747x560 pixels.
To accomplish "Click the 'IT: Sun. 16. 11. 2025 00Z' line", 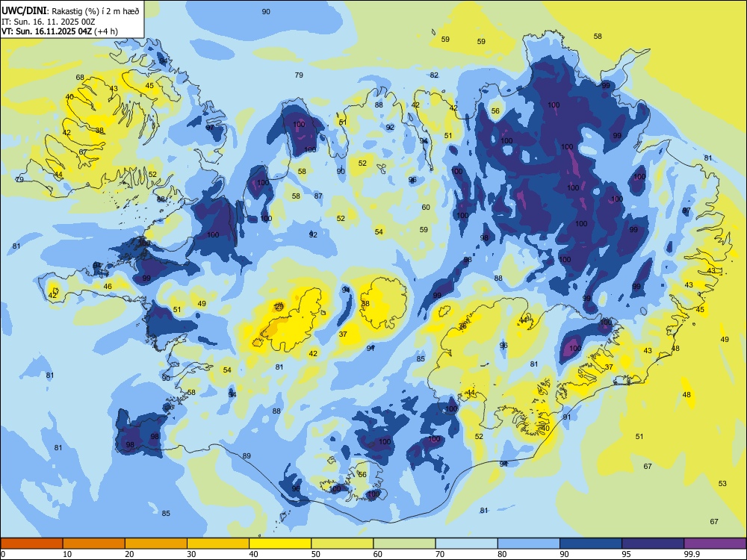I will [x=49, y=22].
